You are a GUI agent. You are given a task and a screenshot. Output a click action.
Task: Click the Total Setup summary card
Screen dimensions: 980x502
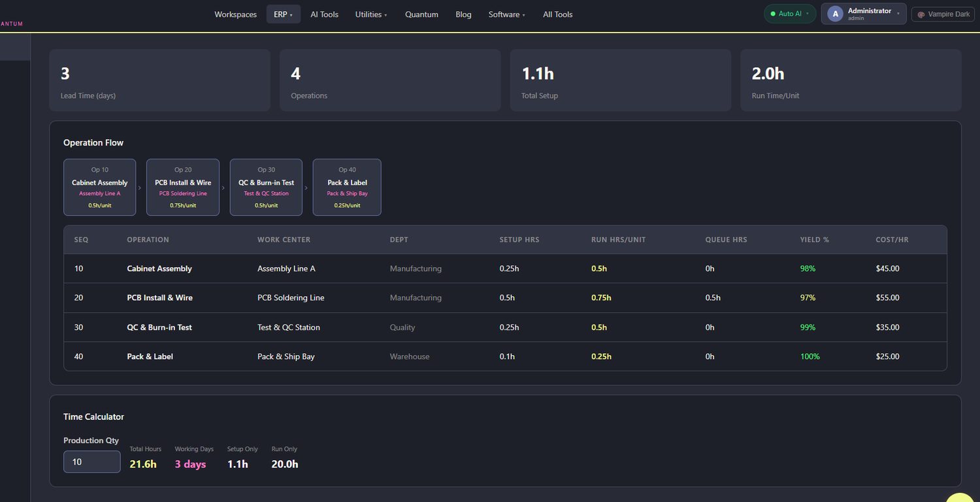pos(620,80)
